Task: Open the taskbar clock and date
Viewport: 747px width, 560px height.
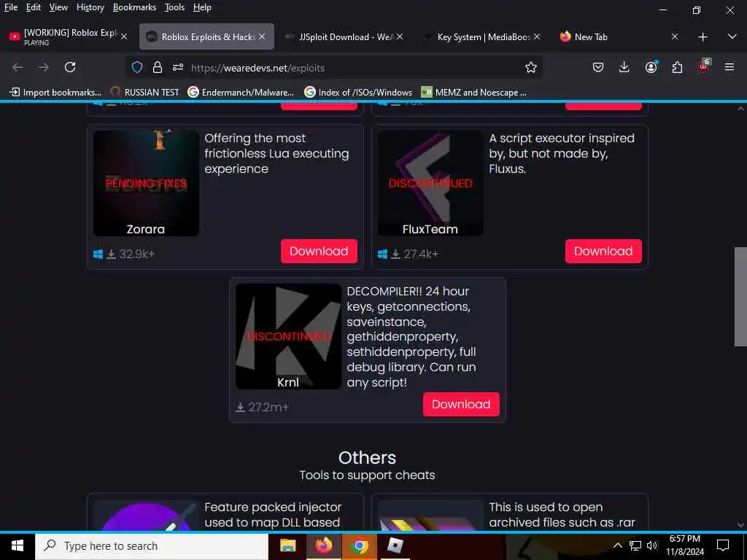Action: 684,545
